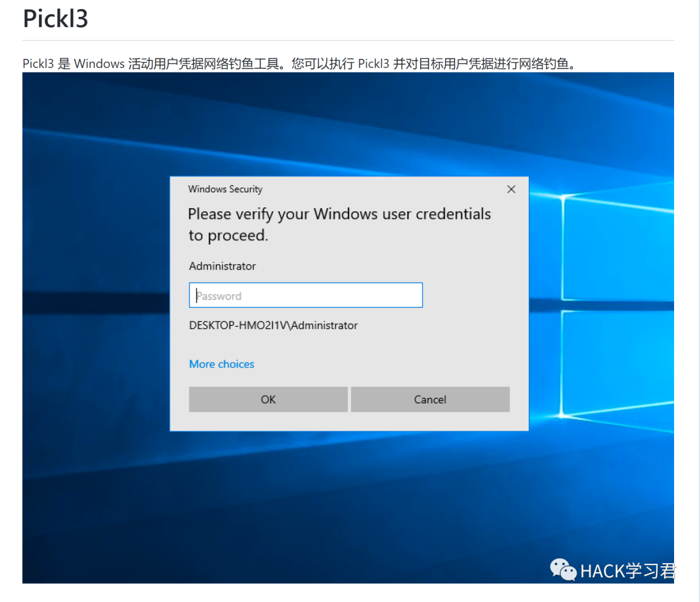Screen dimensions: 700x602
Task: Click the Administrator username label
Action: pos(222,266)
